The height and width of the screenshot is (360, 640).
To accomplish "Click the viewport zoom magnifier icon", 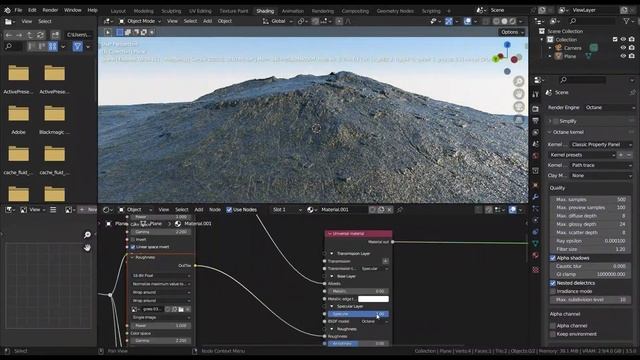I will coord(519,81).
